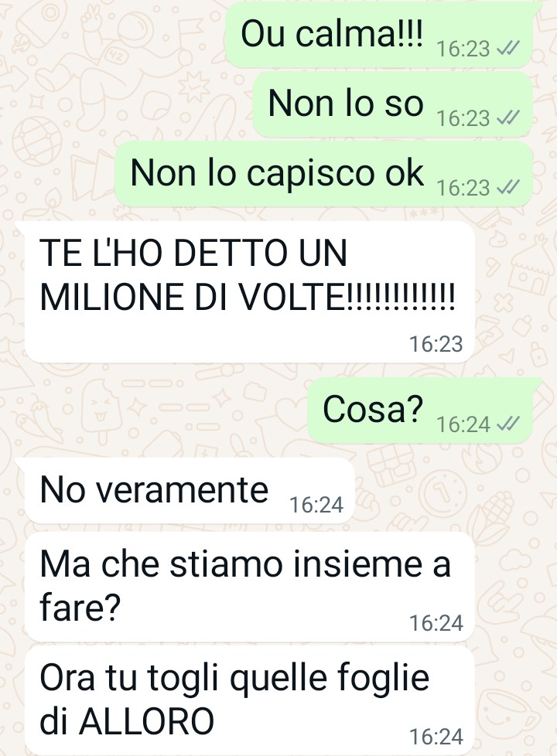Image resolution: width=557 pixels, height=756 pixels.
Task: Tap the 'Ma che stiamo insieme a fare?' message
Action: click(x=250, y=586)
